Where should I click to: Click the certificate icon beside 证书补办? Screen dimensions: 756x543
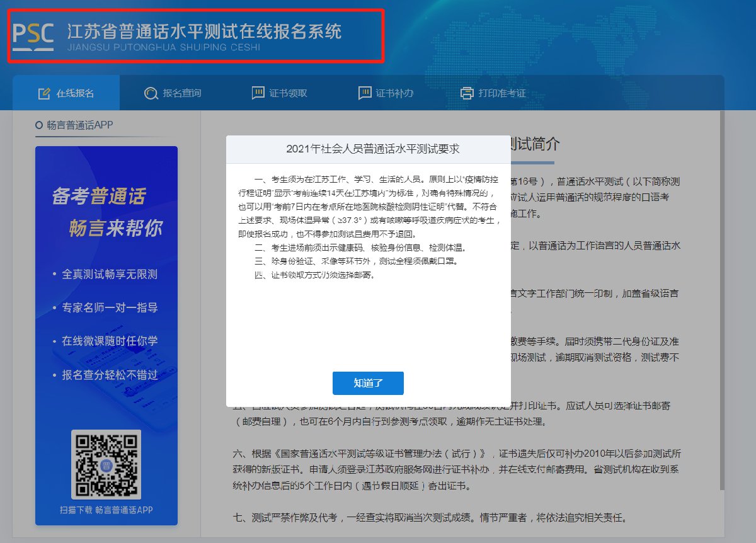364,93
